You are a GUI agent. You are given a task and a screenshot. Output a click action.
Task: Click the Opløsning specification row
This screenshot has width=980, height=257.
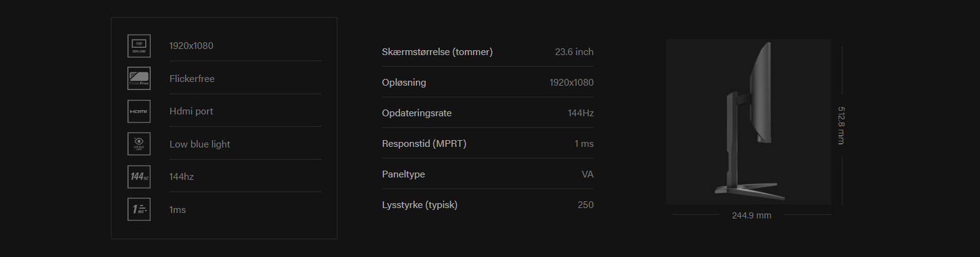click(488, 82)
